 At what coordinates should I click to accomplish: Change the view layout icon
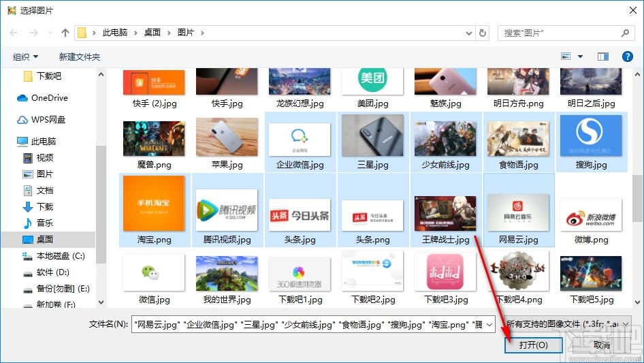(566, 57)
